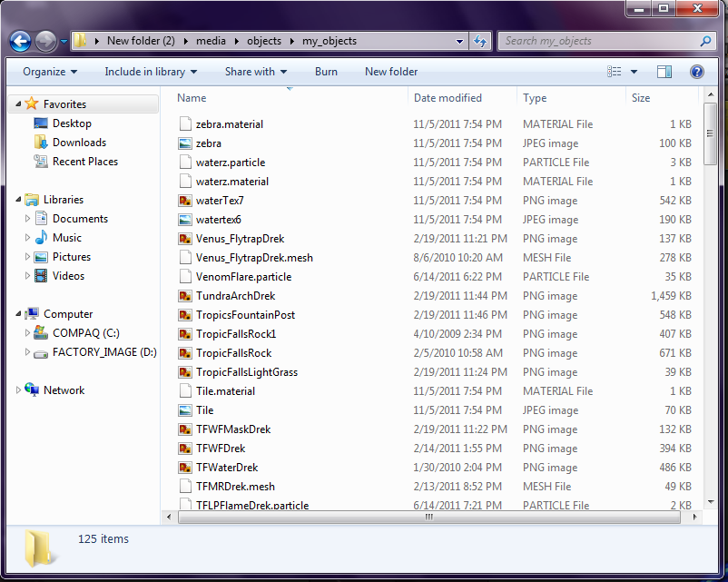728x582 pixels.
Task: Select the TropicFallsLightGrass file name
Action: tap(247, 372)
